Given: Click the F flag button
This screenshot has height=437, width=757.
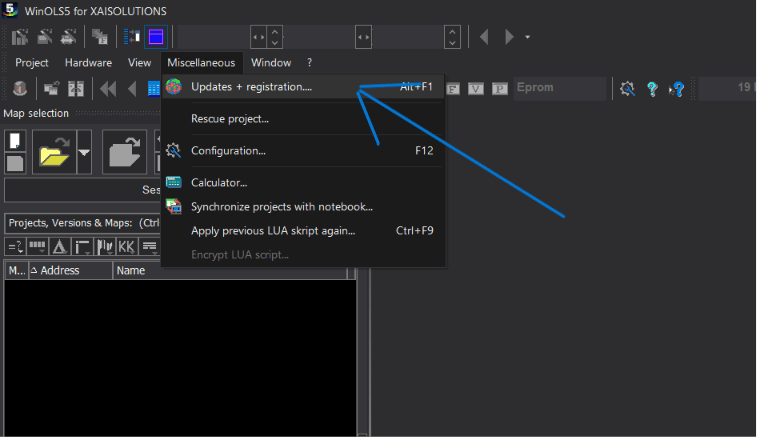Looking at the screenshot, I should [452, 89].
